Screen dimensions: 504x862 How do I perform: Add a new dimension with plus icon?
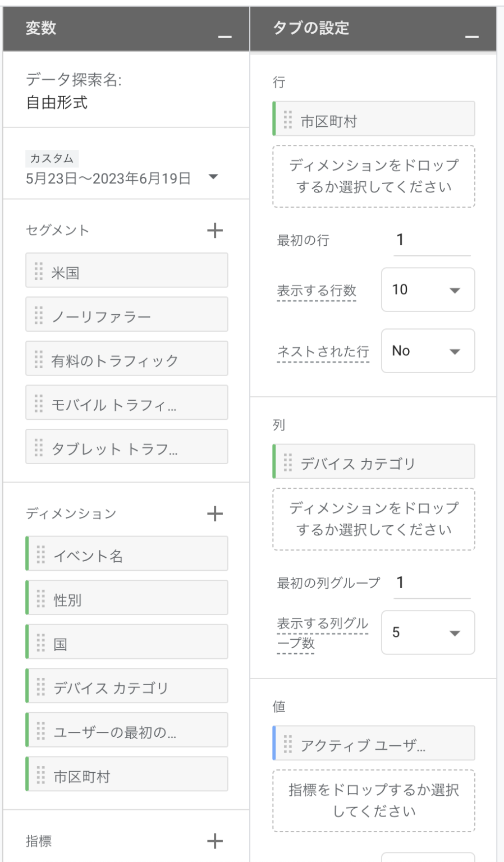pyautogui.click(x=215, y=514)
